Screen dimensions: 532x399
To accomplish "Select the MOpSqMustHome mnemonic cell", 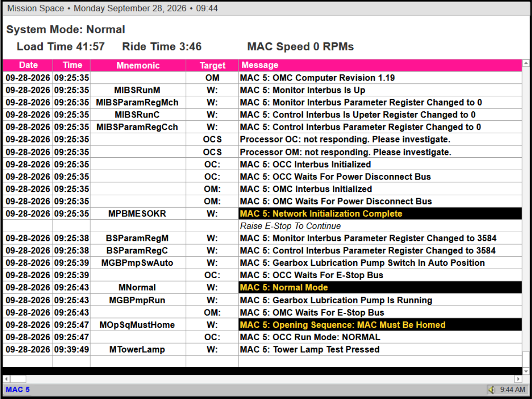I will point(138,325).
